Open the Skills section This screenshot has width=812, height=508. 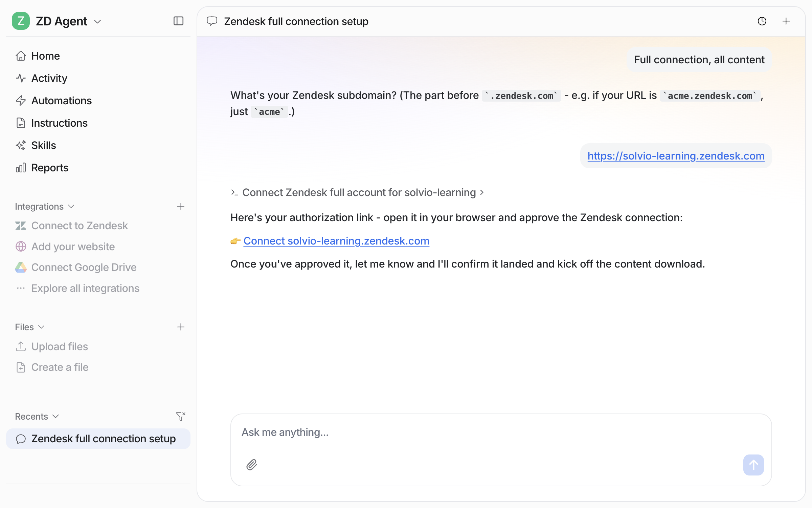pos(36,145)
